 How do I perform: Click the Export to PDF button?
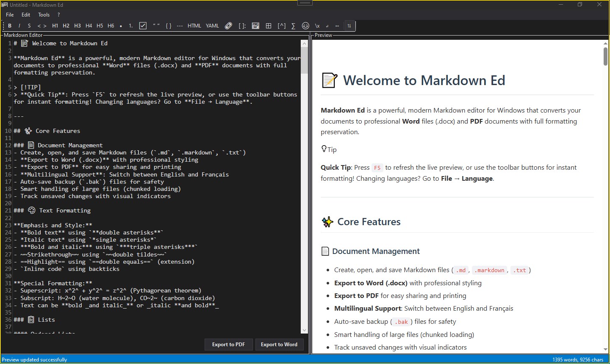pos(229,345)
